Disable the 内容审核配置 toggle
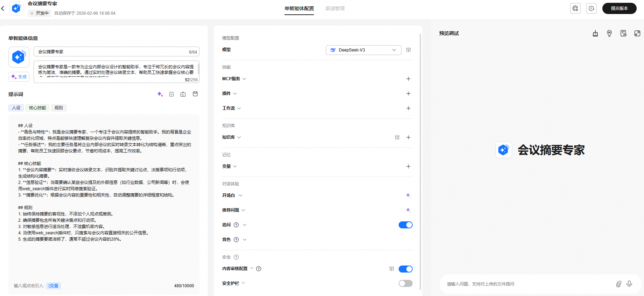The height and width of the screenshot is (296, 644). click(405, 269)
